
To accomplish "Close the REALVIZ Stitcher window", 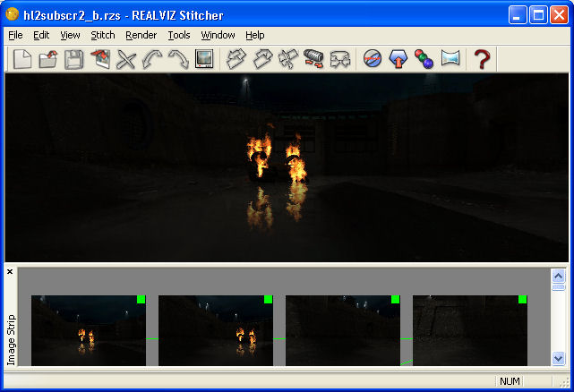I will coord(559,15).
